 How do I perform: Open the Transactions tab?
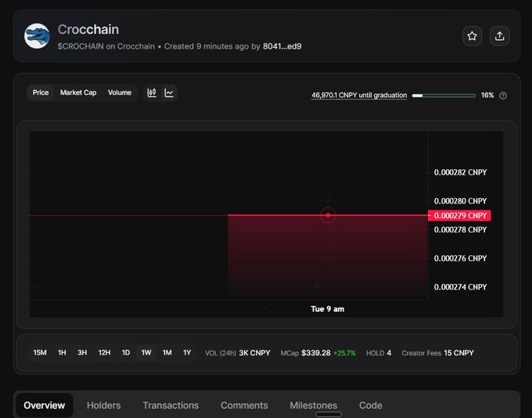point(171,405)
